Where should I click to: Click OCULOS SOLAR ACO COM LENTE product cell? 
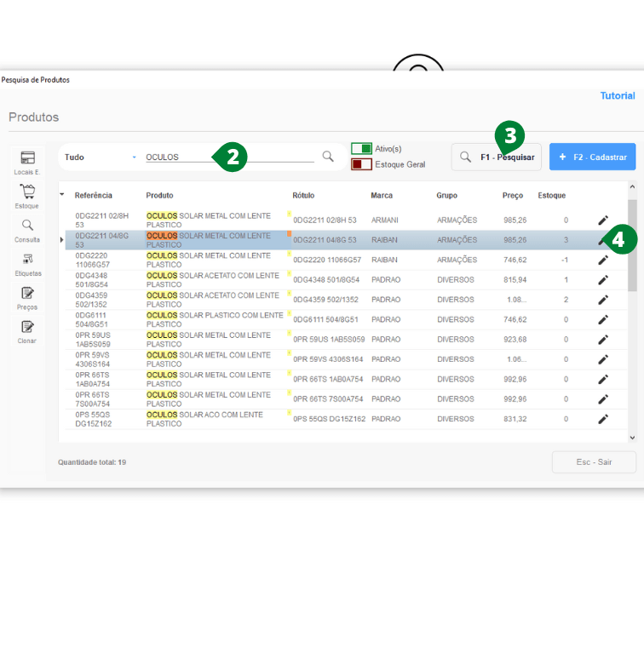[x=204, y=419]
